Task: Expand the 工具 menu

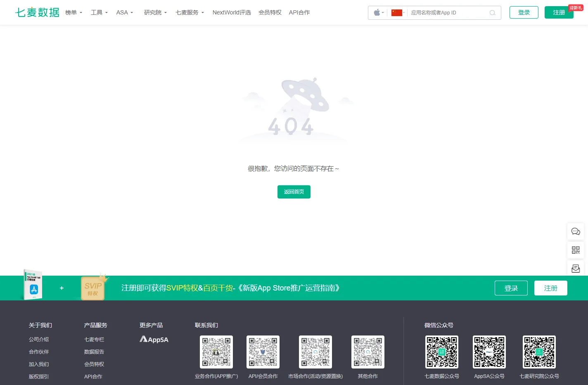Action: [99, 12]
